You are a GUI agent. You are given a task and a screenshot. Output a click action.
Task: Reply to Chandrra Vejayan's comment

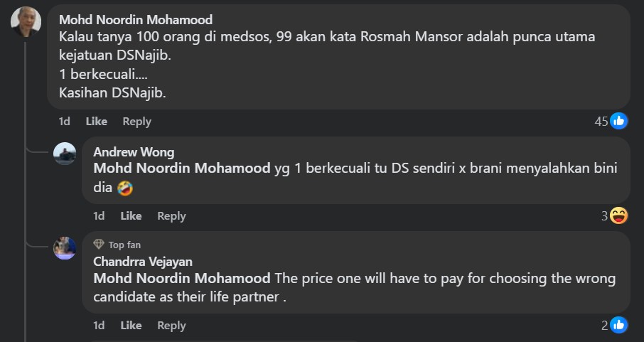[x=171, y=326]
